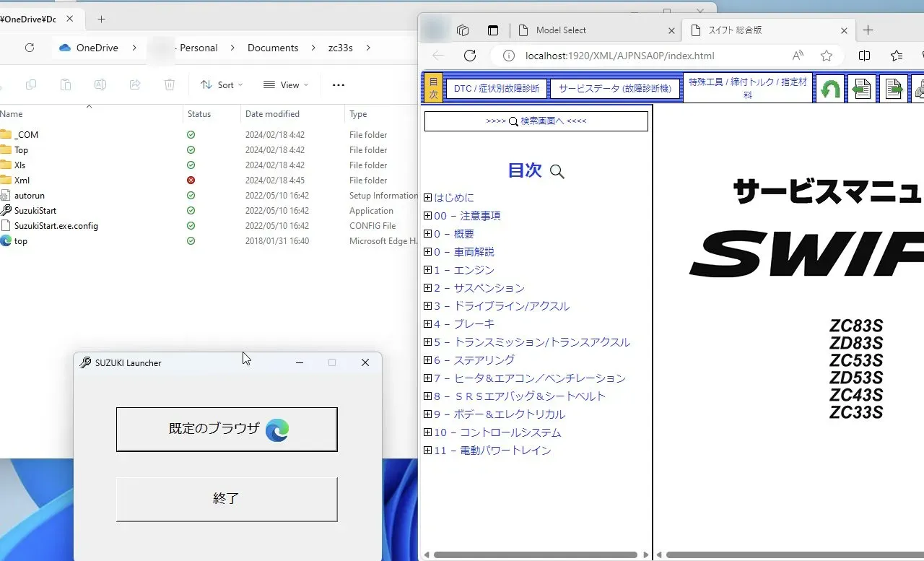924x561 pixels.
Task: Expand the 6 − ステアリング tree node
Action: [428, 360]
